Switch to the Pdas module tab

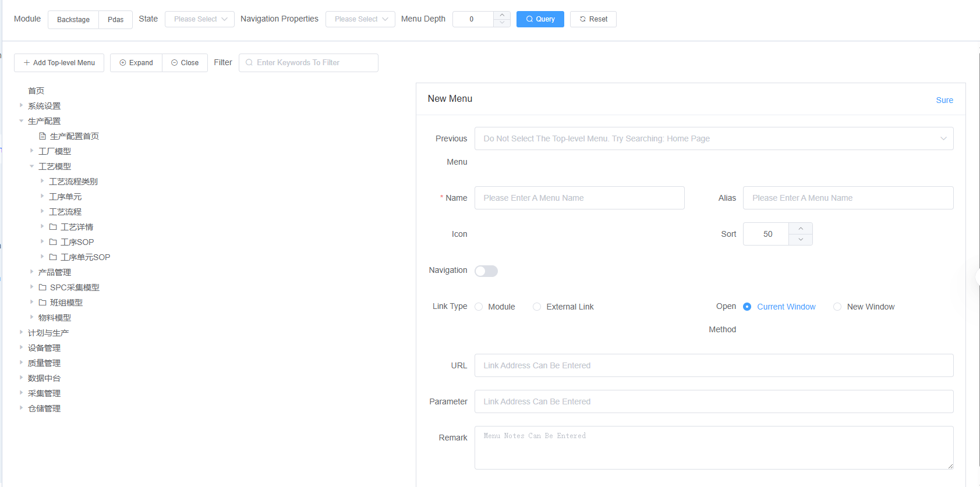click(x=116, y=19)
